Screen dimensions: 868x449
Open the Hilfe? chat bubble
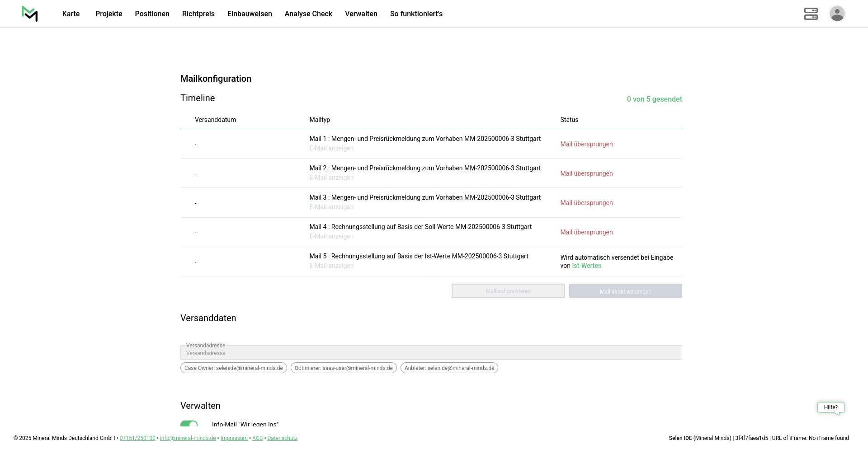point(830,407)
